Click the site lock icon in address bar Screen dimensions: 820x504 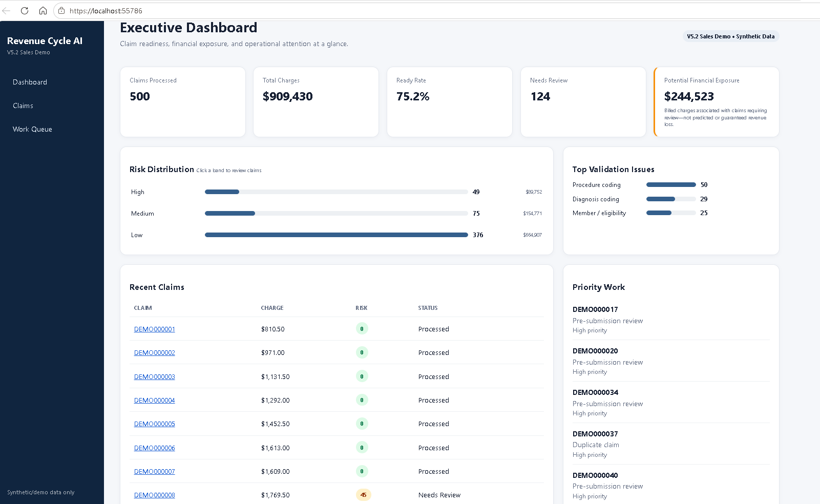(61, 11)
